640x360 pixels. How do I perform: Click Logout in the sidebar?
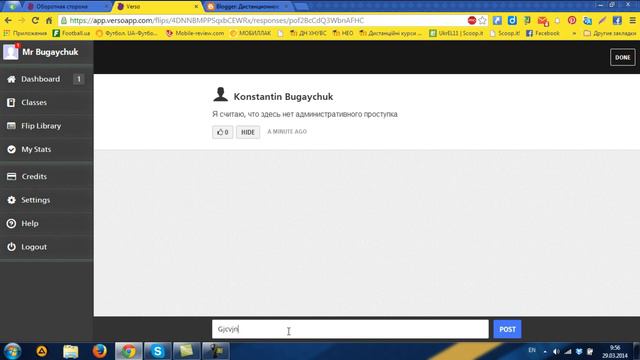(x=46, y=247)
